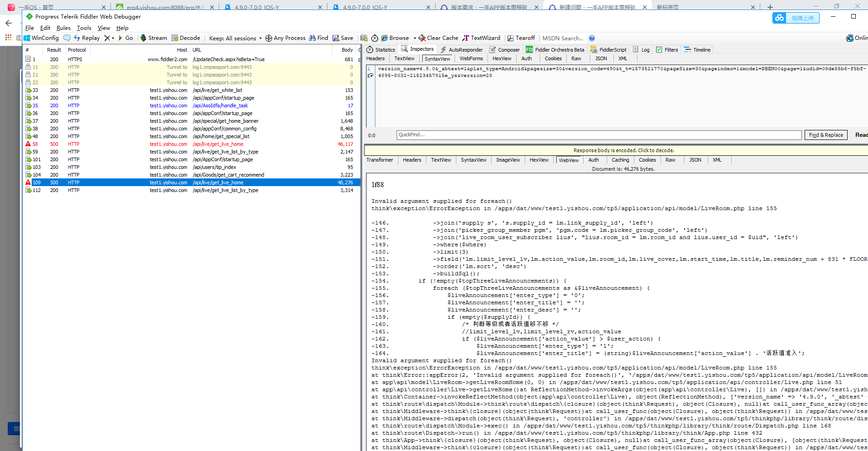Open the TextWizard tool
868x451 pixels.
(x=481, y=38)
